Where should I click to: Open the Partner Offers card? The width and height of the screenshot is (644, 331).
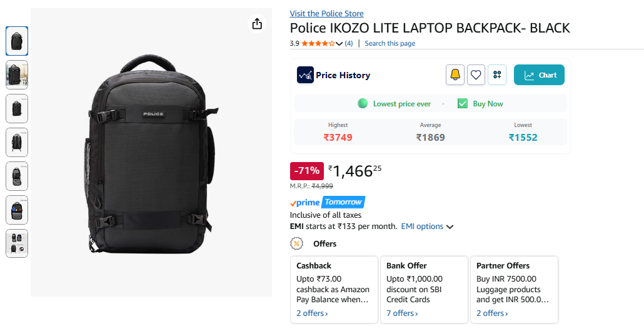point(513,289)
